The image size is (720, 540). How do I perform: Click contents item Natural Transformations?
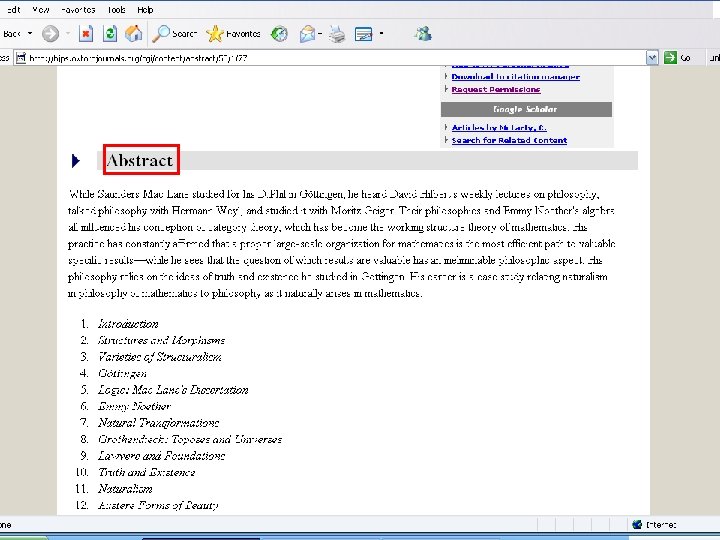(158, 422)
